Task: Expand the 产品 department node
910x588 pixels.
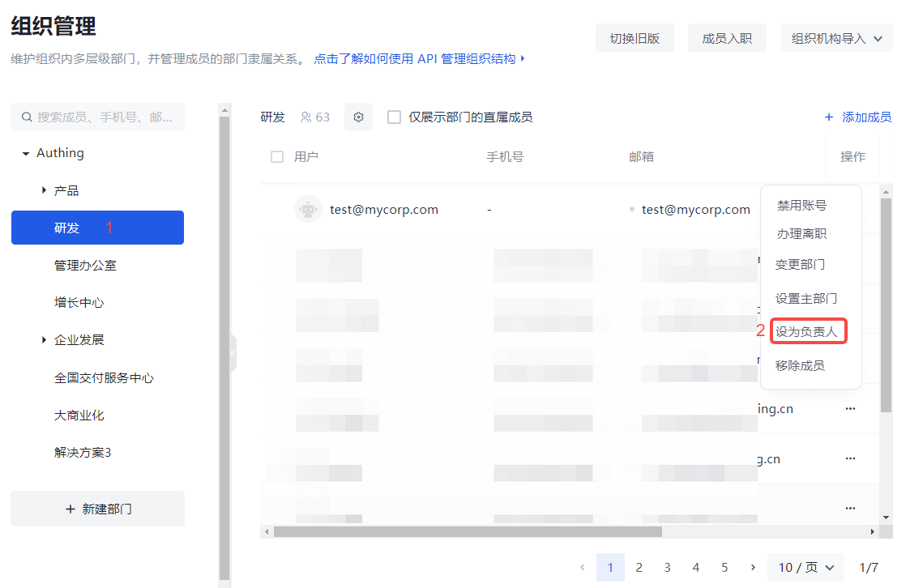Action: (x=44, y=190)
